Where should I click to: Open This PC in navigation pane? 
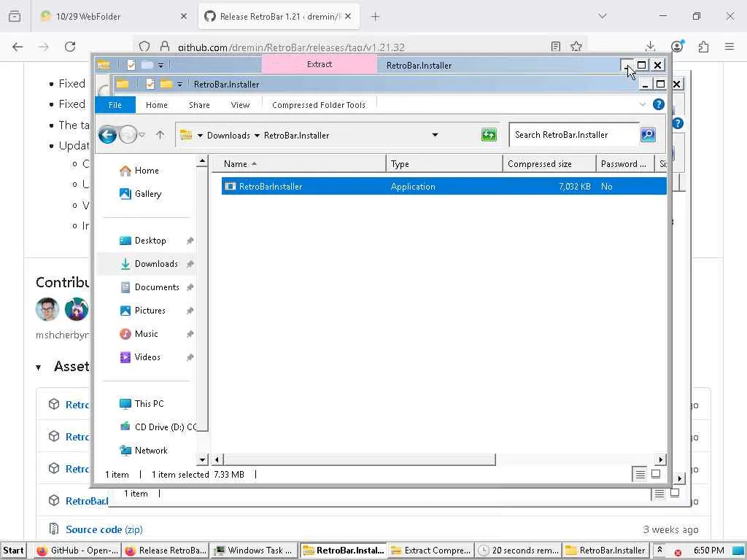click(x=149, y=404)
